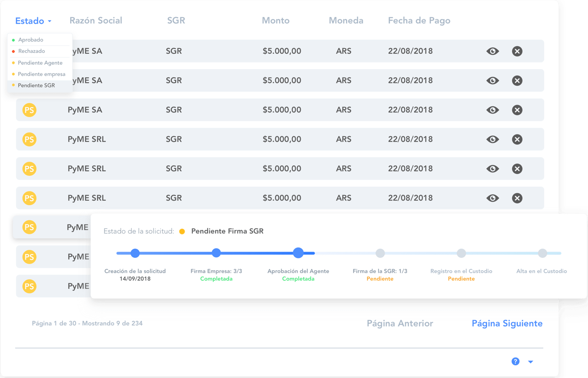The width and height of the screenshot is (588, 378).
Task: Click the blue help question mark icon
Action: click(x=515, y=361)
